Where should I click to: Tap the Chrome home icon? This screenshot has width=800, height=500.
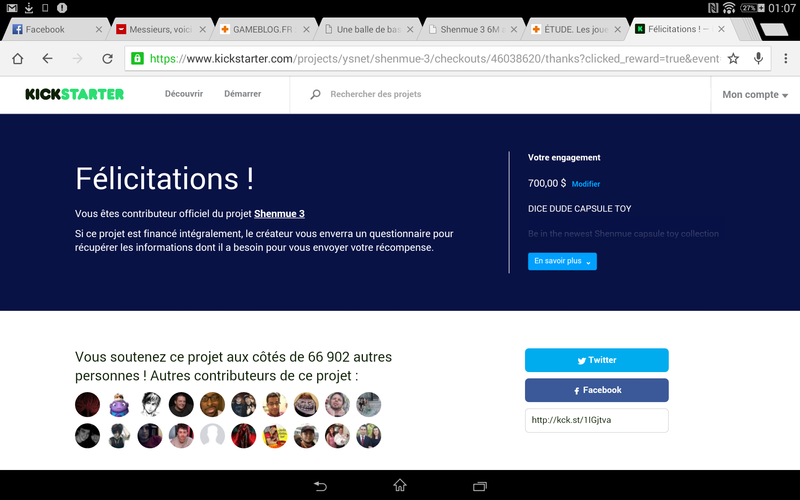tap(17, 59)
